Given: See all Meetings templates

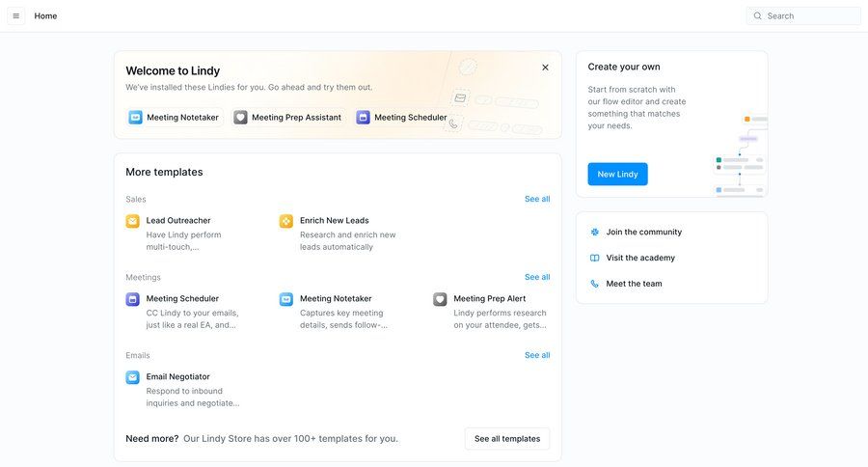Looking at the screenshot, I should click(537, 277).
